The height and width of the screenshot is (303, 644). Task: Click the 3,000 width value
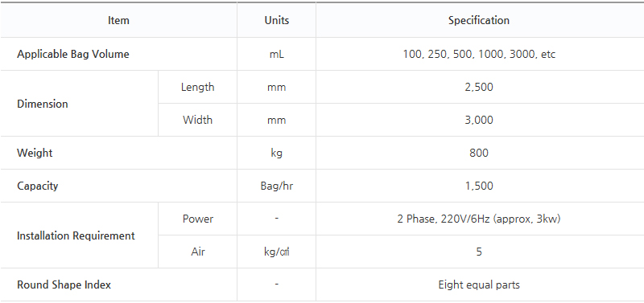point(479,120)
